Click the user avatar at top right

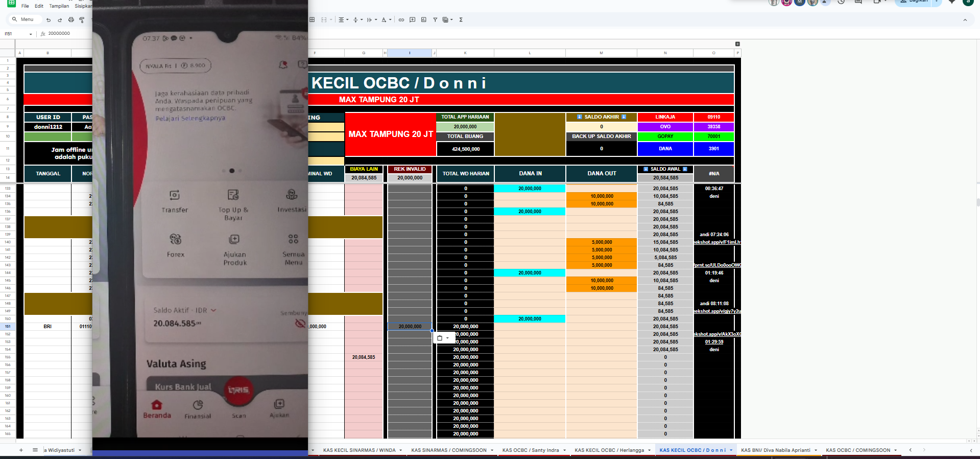(968, 2)
